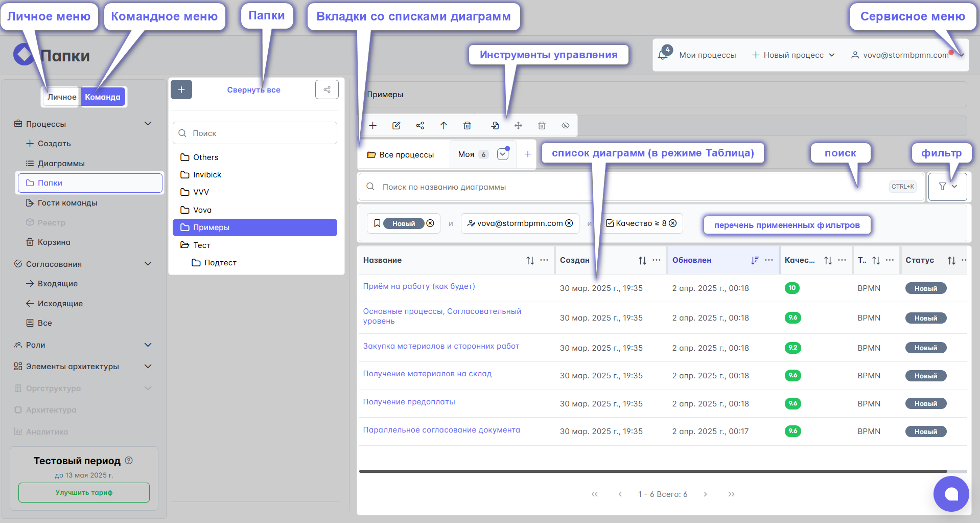This screenshot has height=523, width=980.
Task: Collapse the Согласования section
Action: tap(148, 264)
